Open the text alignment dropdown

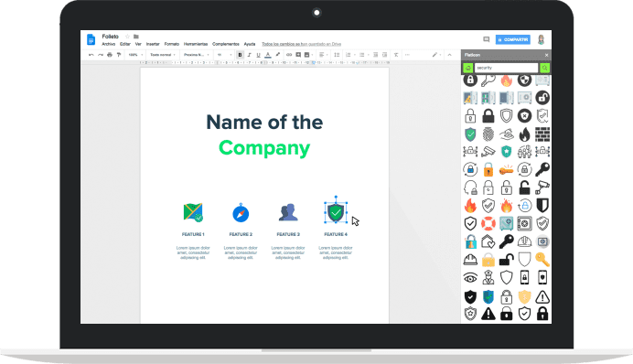click(323, 55)
